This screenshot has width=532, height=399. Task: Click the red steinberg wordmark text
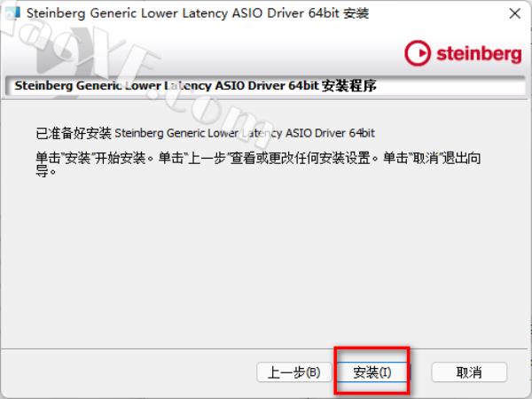click(479, 54)
